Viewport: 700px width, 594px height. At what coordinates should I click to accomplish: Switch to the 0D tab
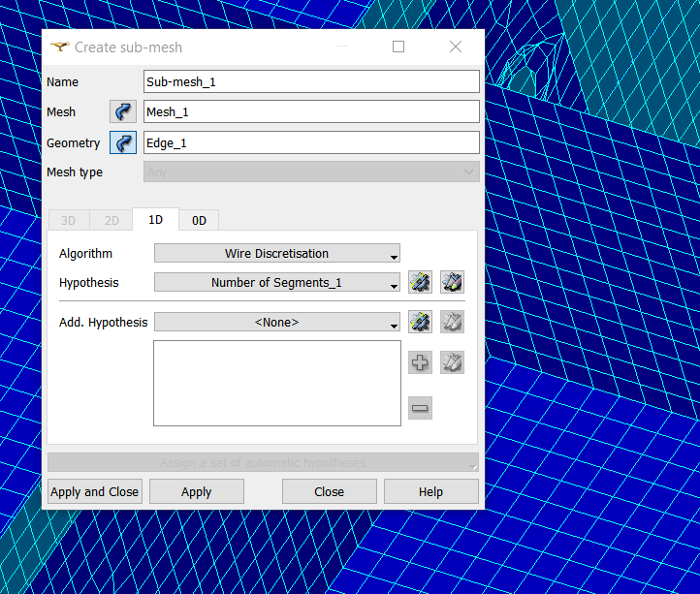tap(199, 220)
